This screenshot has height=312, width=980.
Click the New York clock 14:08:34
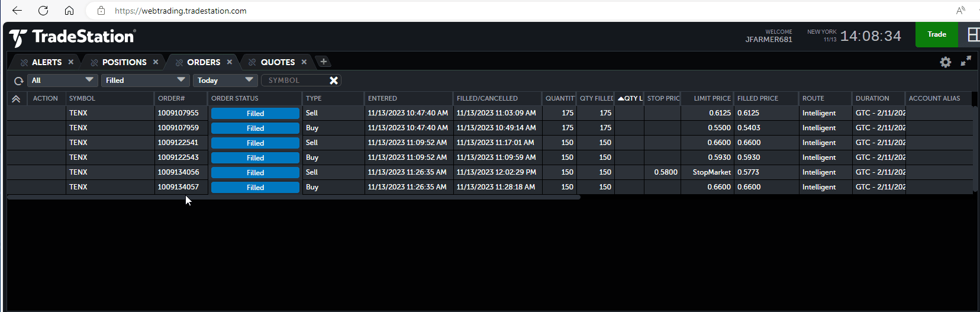point(871,36)
